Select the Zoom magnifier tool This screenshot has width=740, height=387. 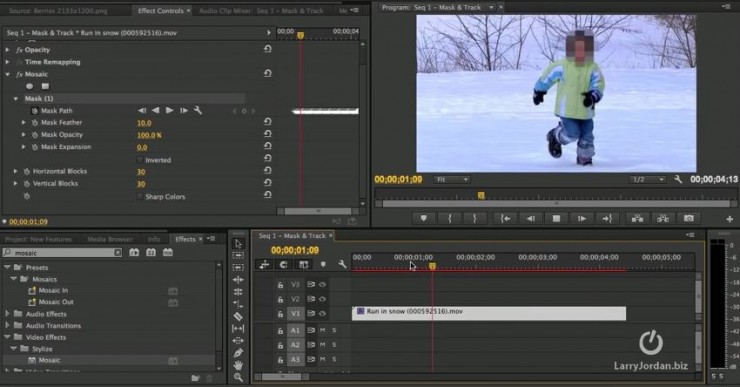238,377
